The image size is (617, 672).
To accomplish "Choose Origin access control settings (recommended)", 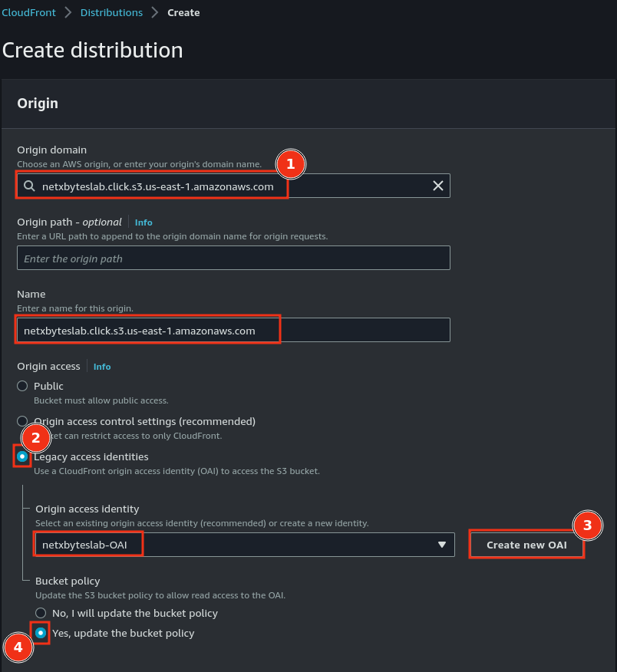I will (x=22, y=421).
